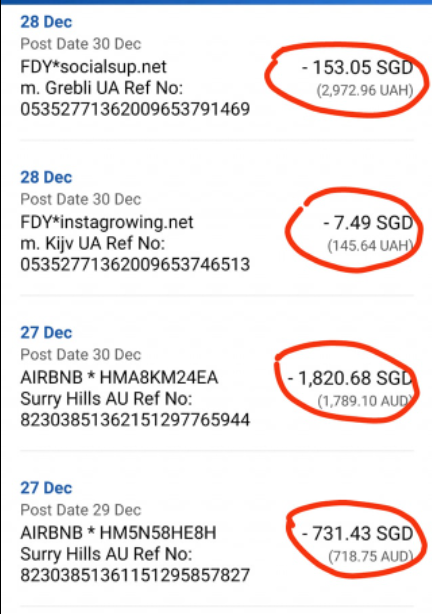The width and height of the screenshot is (432, 614).
Task: Click reference number 82303851362151297765944
Action: (x=135, y=420)
